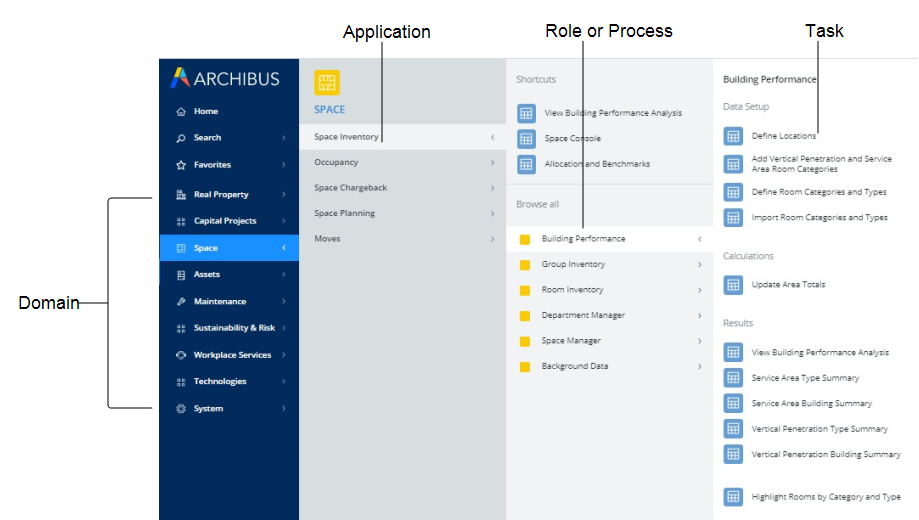Open Import Room Categories and Types

click(819, 217)
